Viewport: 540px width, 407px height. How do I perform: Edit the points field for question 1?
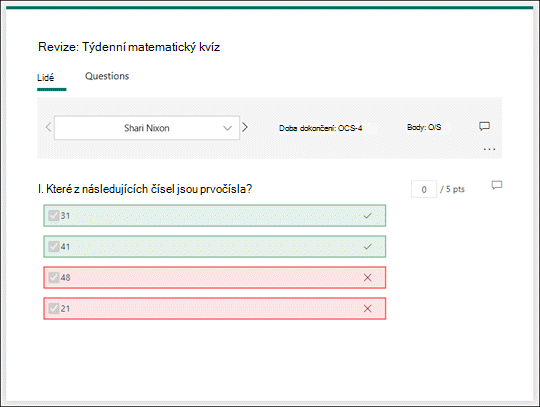tap(424, 189)
